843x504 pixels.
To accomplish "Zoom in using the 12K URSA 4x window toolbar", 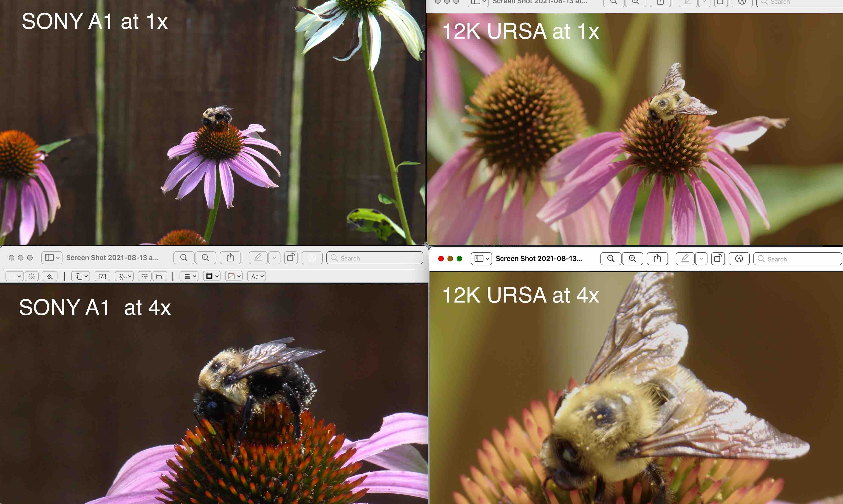I will (x=632, y=259).
